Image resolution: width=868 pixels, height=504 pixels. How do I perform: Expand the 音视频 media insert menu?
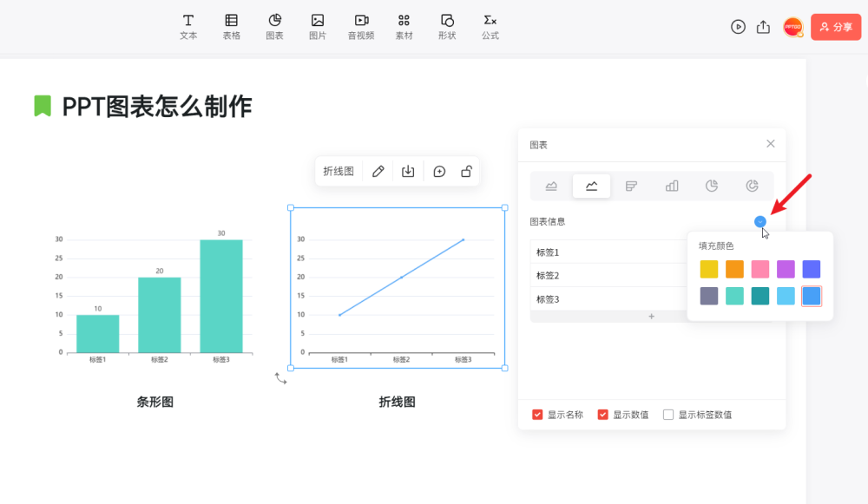[x=360, y=25]
